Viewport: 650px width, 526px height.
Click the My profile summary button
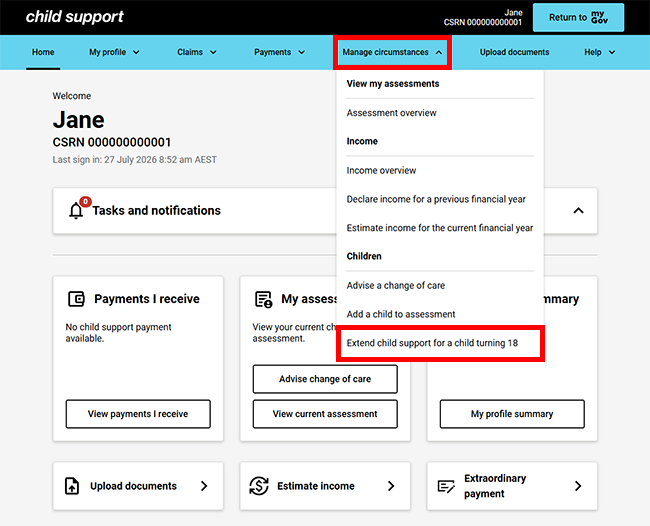[x=512, y=414]
